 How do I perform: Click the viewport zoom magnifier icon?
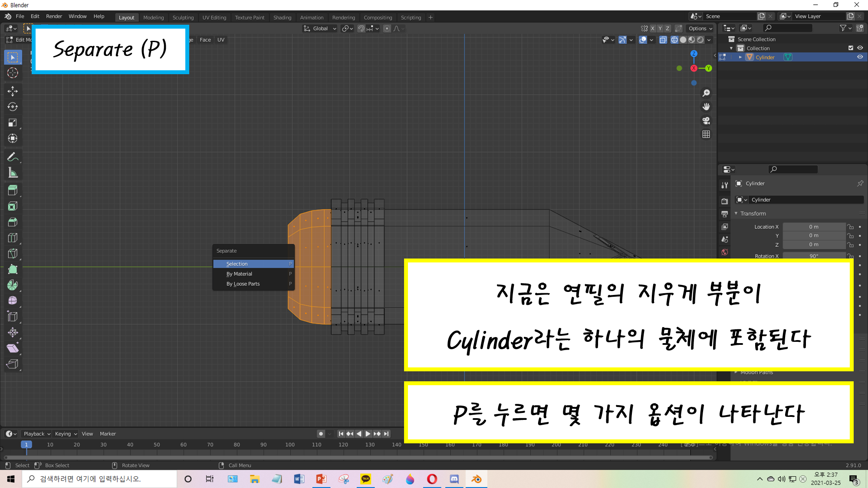coord(706,93)
